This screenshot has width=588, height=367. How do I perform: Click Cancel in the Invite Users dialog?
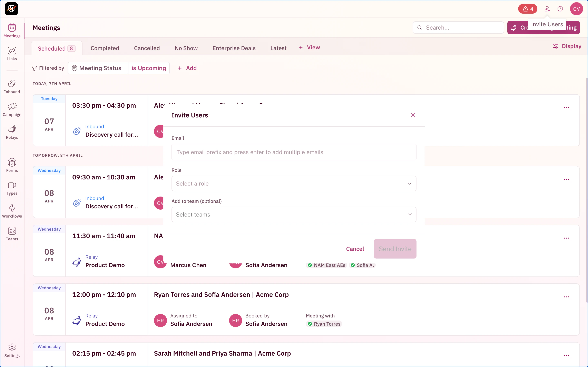coord(355,249)
